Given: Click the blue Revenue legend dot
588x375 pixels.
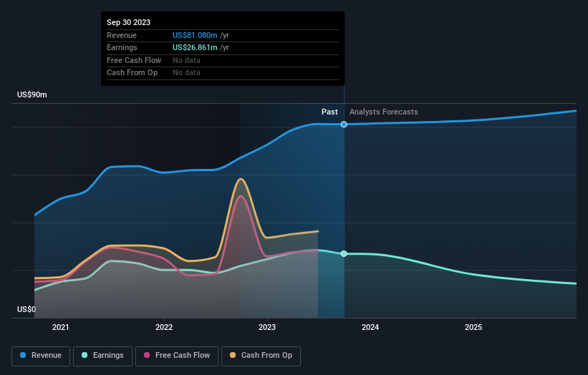Looking at the screenshot, I should [x=23, y=355].
